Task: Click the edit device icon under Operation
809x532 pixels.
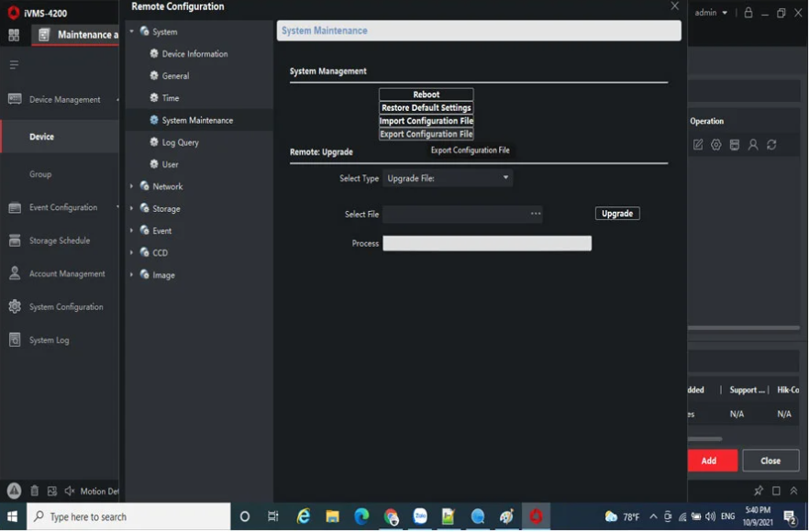Action: pos(698,145)
